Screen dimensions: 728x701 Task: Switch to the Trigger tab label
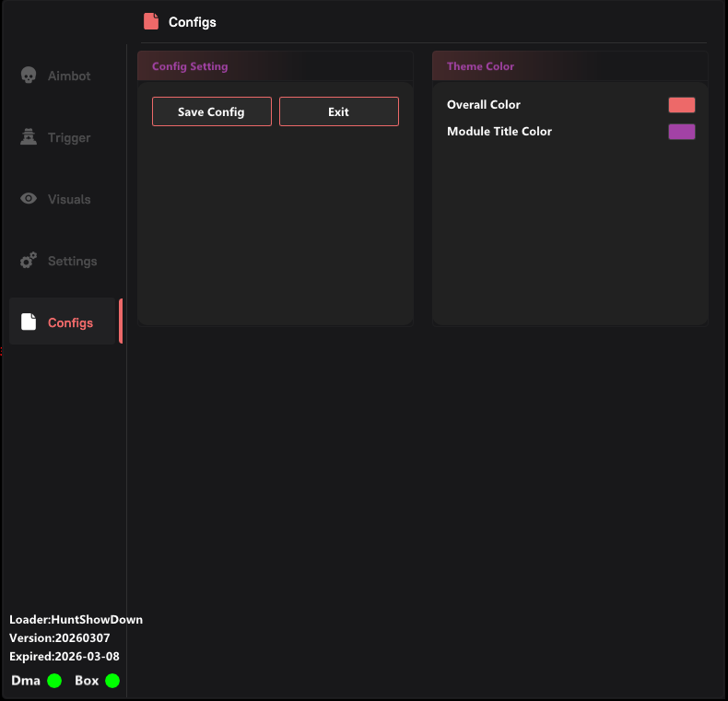[x=69, y=138]
